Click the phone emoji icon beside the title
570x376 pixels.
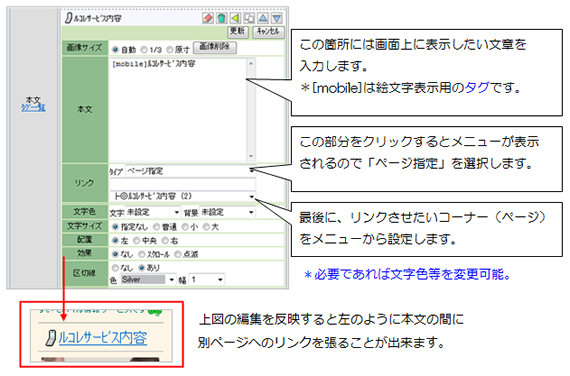click(x=68, y=18)
